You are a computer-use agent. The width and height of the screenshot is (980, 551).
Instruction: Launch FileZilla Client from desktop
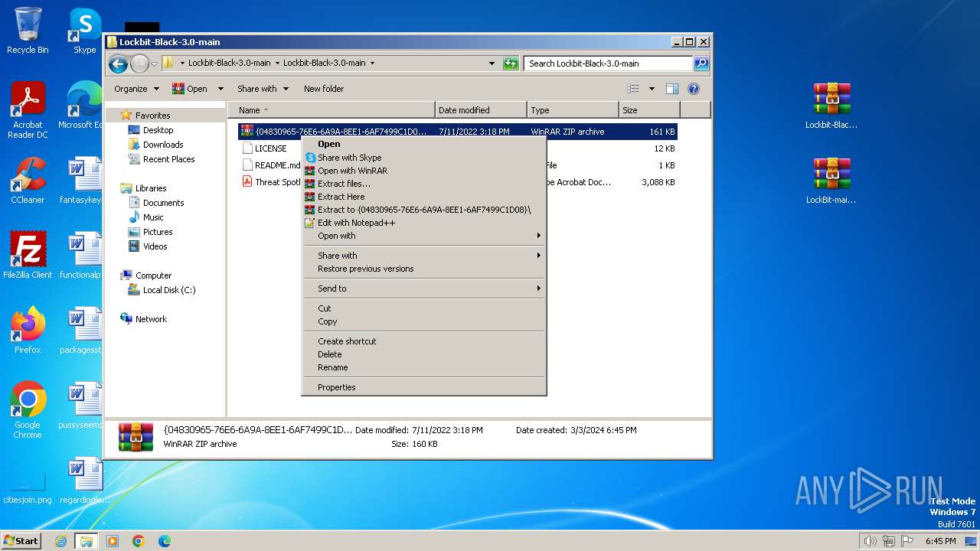coord(28,255)
